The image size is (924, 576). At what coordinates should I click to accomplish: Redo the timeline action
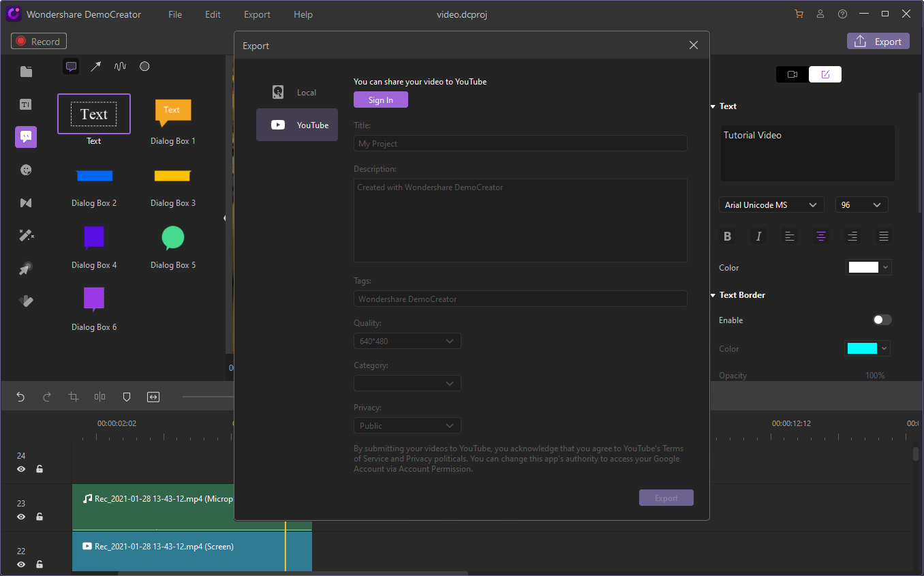[47, 397]
